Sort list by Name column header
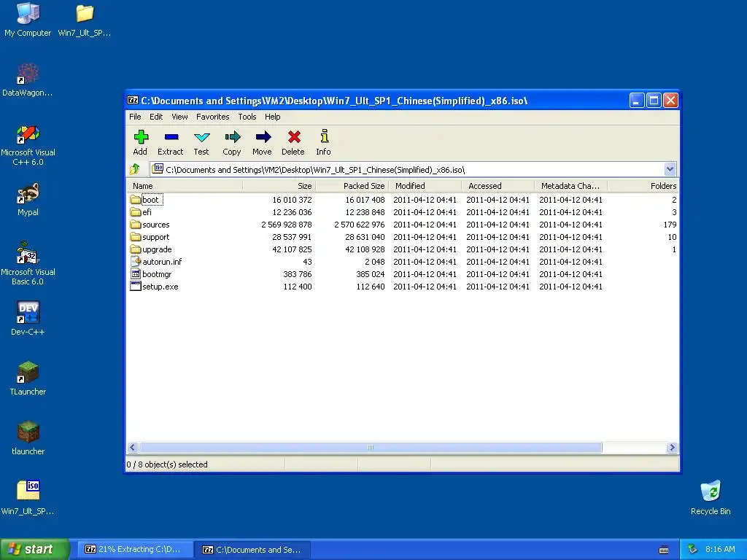Viewport: 747px width, 560px height. 185,186
